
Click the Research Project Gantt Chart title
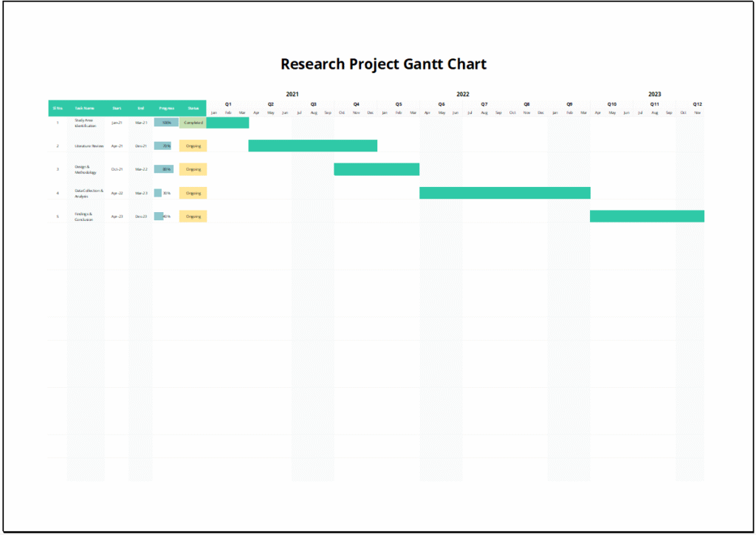(x=382, y=64)
